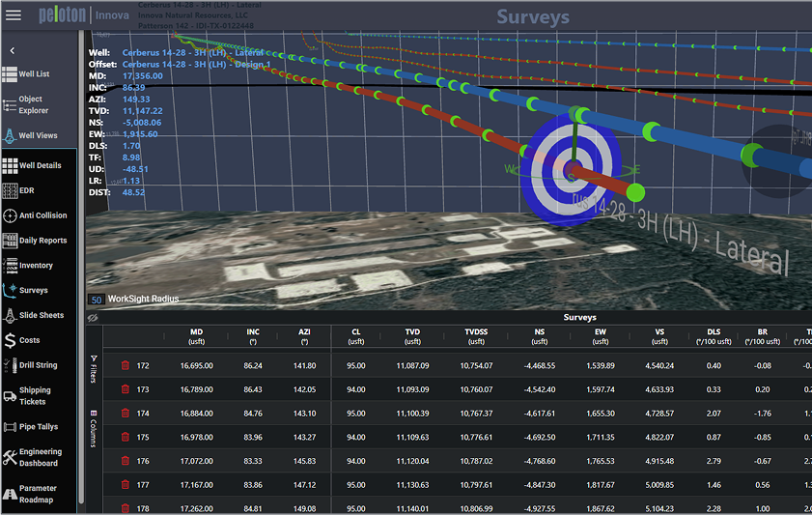Click the trash icon for survey 177

(x=125, y=484)
